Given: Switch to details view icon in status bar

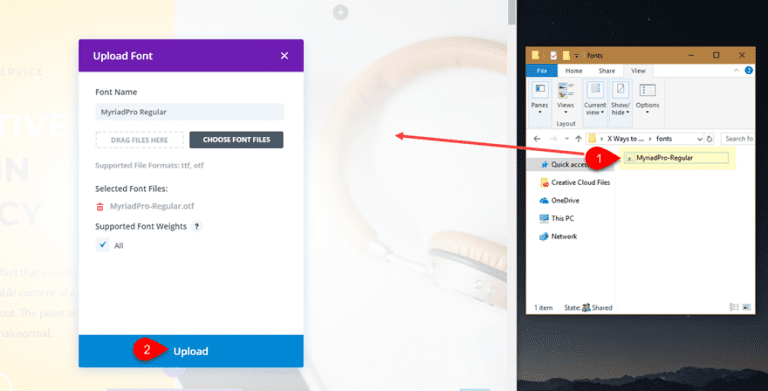Looking at the screenshot, I should pyautogui.click(x=734, y=307).
